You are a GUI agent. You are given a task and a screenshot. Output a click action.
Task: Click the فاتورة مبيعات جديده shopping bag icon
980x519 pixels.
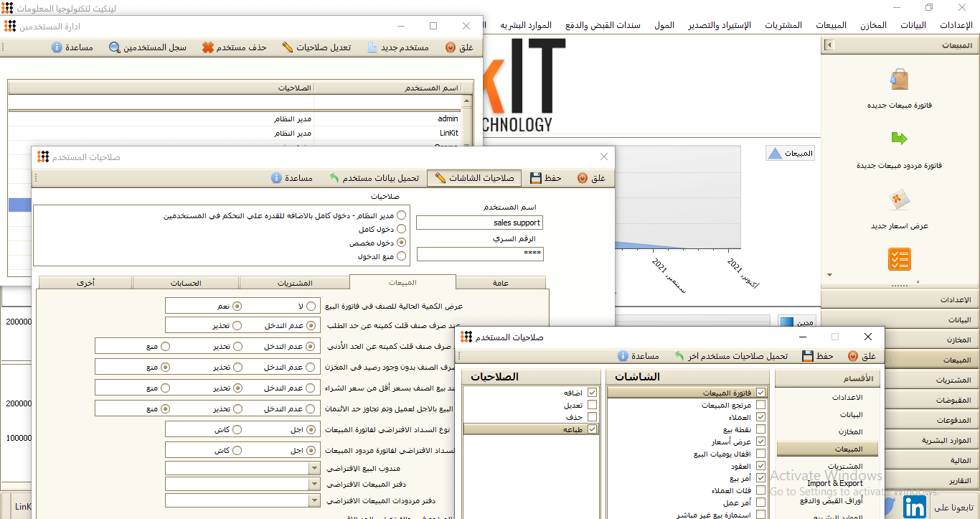coord(899,79)
